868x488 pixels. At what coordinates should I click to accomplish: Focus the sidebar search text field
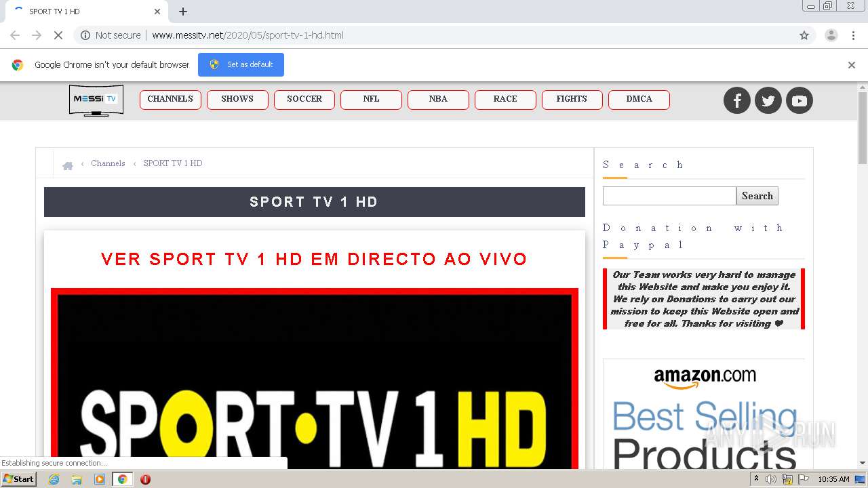click(669, 196)
